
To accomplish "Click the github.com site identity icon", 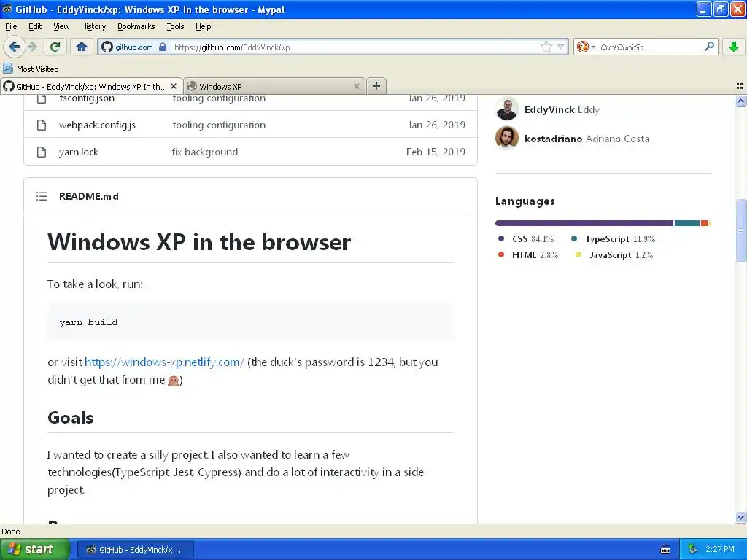I will 107,47.
